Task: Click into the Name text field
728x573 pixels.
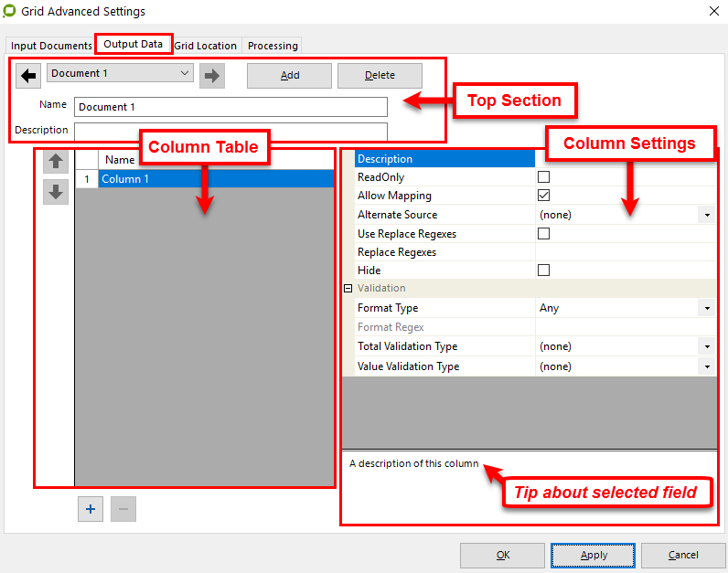Action: (x=230, y=107)
